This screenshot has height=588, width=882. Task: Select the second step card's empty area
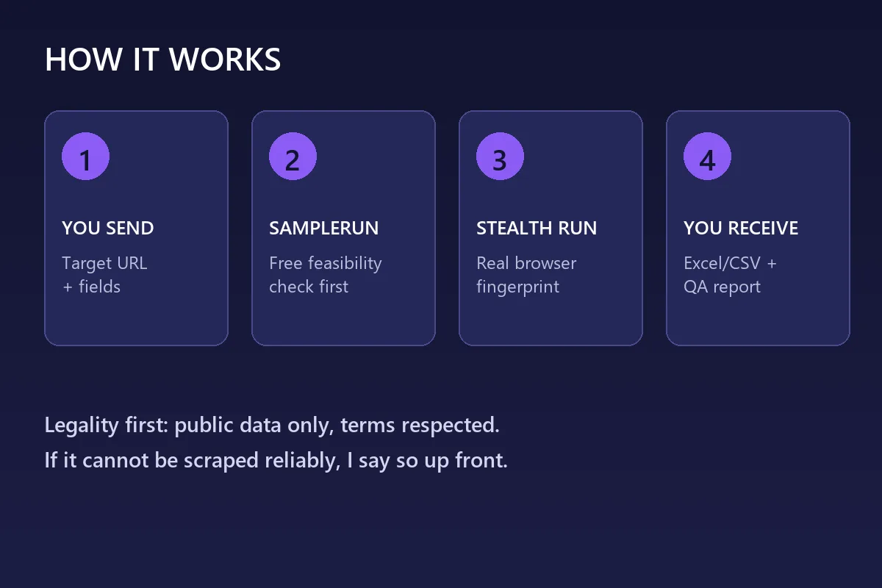[x=343, y=321]
